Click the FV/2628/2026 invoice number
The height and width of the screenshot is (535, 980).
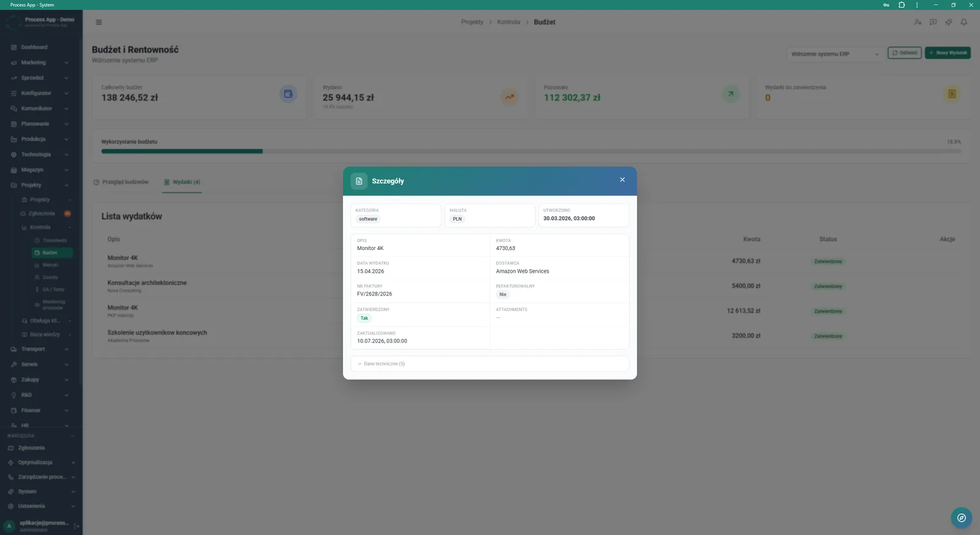coord(374,294)
